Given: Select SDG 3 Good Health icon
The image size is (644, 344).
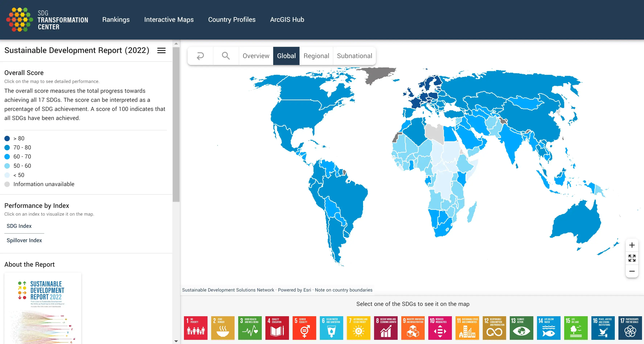Looking at the screenshot, I should tap(250, 328).
